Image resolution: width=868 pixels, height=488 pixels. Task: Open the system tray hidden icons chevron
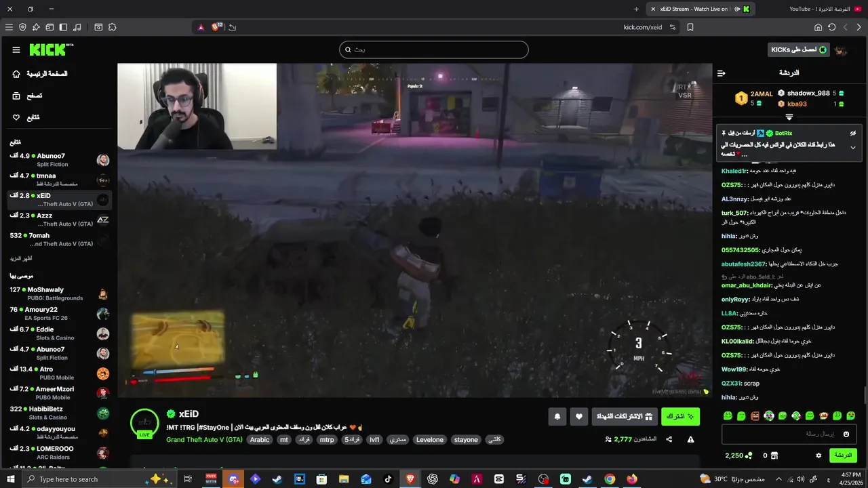778,479
